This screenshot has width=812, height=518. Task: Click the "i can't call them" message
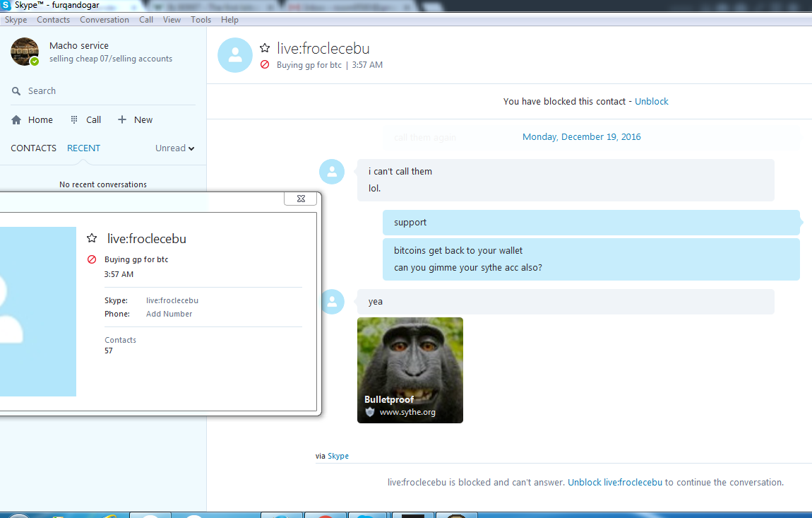[400, 172]
